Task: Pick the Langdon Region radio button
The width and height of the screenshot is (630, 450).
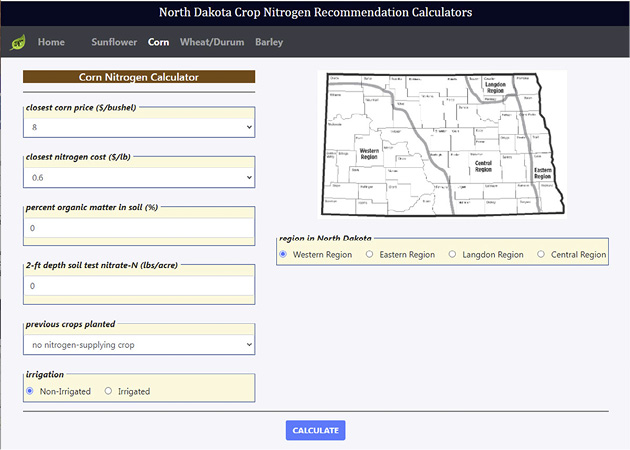Action: coord(453,254)
